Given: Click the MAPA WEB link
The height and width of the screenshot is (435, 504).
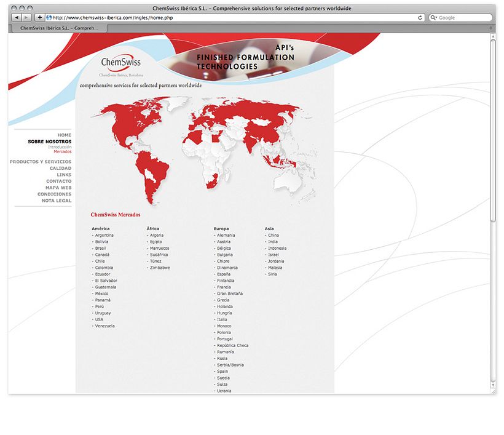Looking at the screenshot, I should [x=58, y=188].
